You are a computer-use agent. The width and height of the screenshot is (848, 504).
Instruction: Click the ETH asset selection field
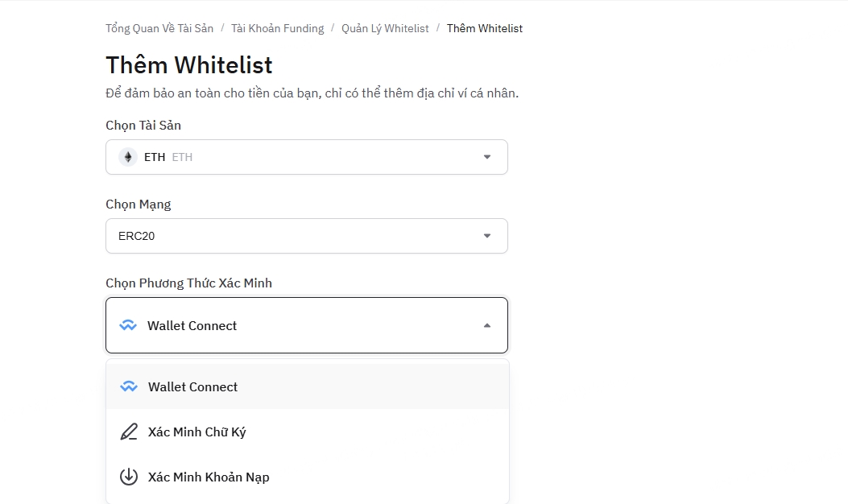tap(307, 157)
